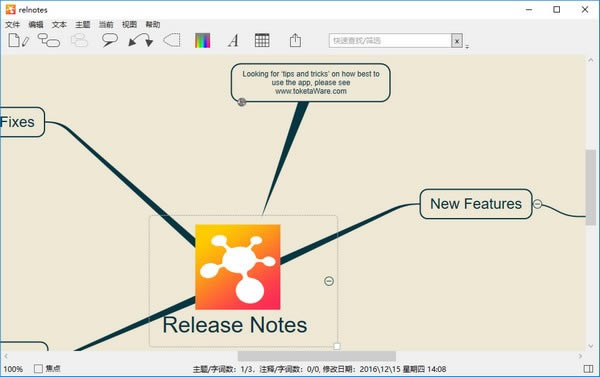
Task: Open the toolbar overflow dropdown arrow
Action: (x=467, y=47)
